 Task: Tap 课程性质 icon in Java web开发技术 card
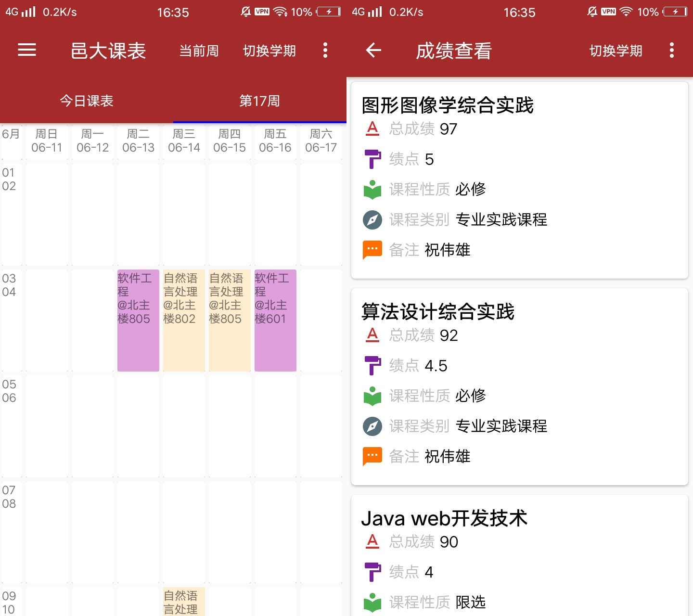372,602
